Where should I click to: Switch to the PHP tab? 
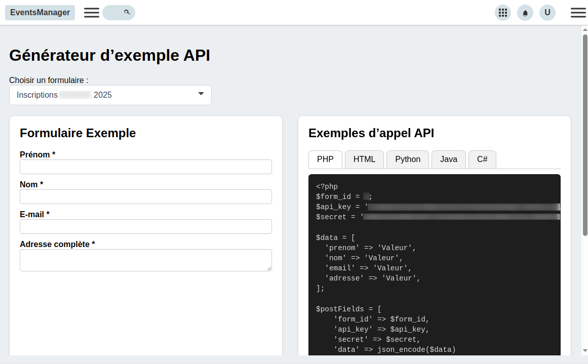tap(325, 159)
